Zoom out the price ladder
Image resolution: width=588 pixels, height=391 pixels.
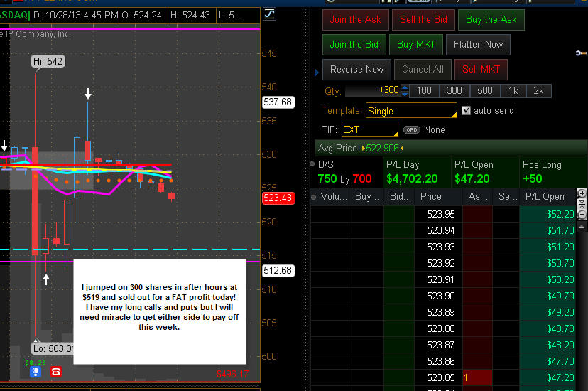582,215
